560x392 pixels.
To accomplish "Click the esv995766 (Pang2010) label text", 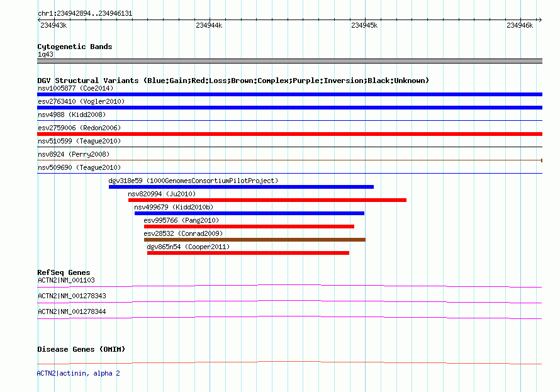I will pos(181,220).
